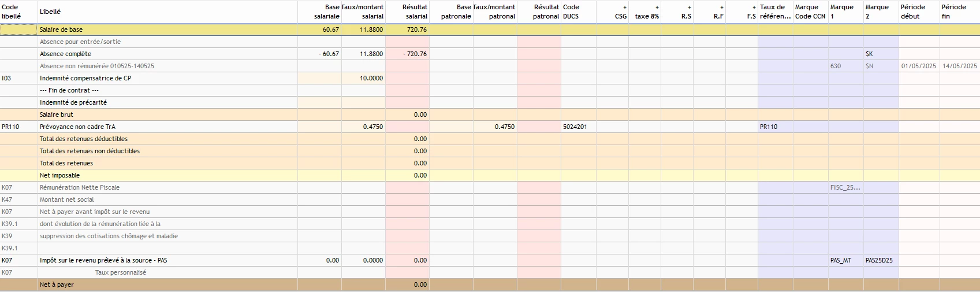
Task: Click 0.00 result in Net imposable row
Action: 420,175
